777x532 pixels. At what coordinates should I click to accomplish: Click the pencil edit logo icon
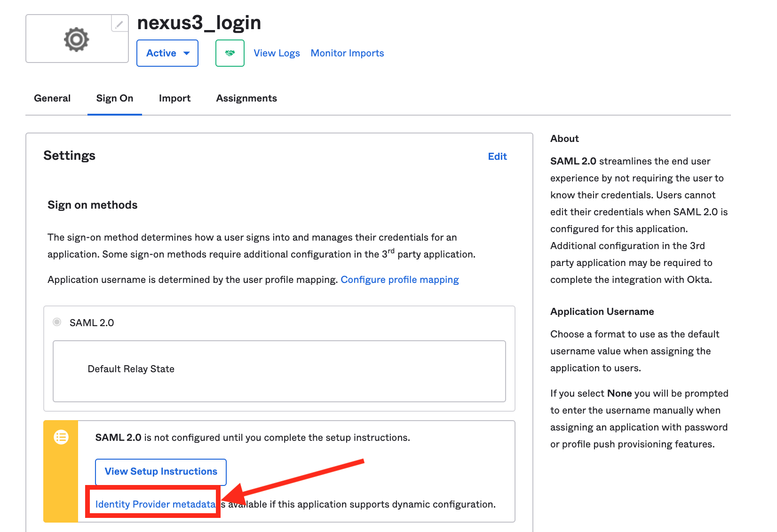click(x=119, y=23)
